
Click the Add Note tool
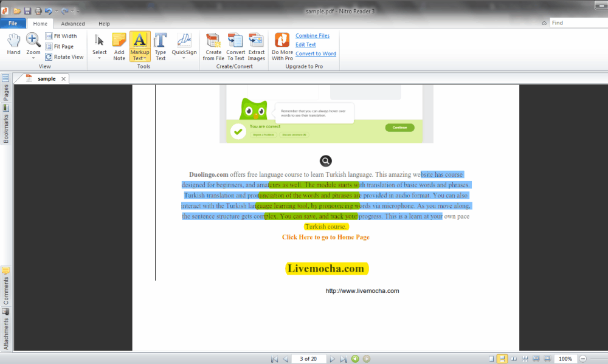(x=119, y=47)
